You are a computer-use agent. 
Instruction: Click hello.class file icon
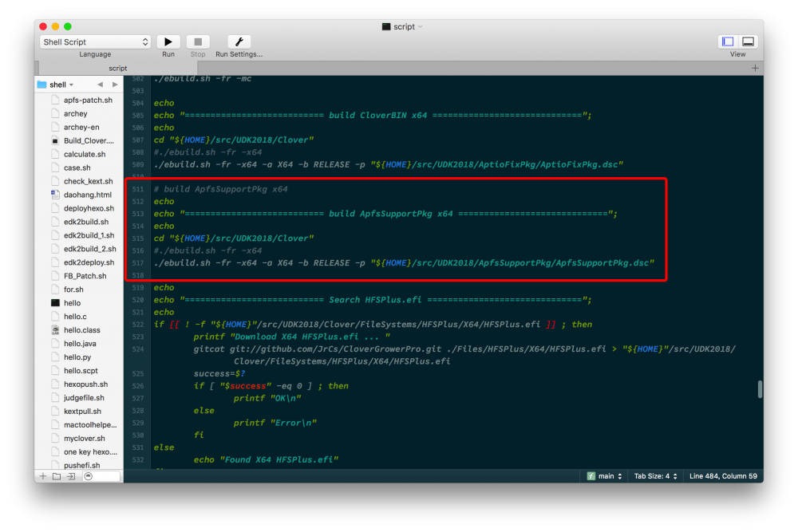click(x=55, y=329)
